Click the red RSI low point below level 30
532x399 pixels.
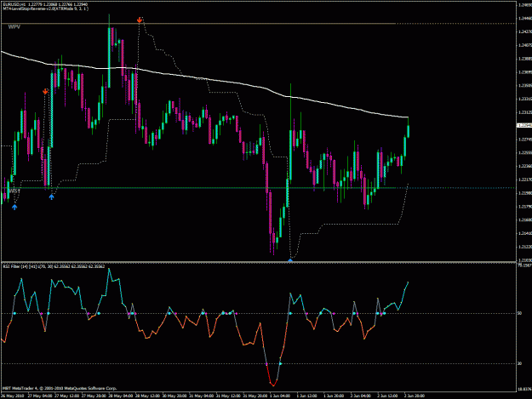[x=273, y=385]
